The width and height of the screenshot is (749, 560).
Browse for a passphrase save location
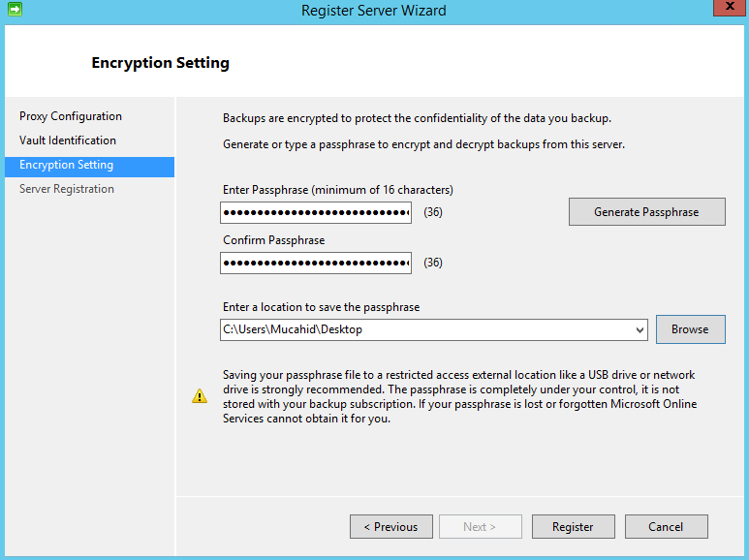click(690, 329)
